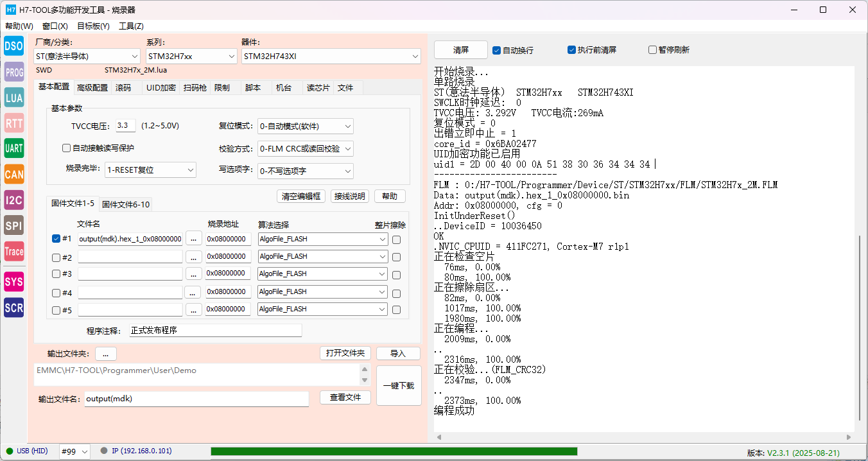Open the 目标板(Y) menu
Screen dimensions: 868x461
[93, 26]
